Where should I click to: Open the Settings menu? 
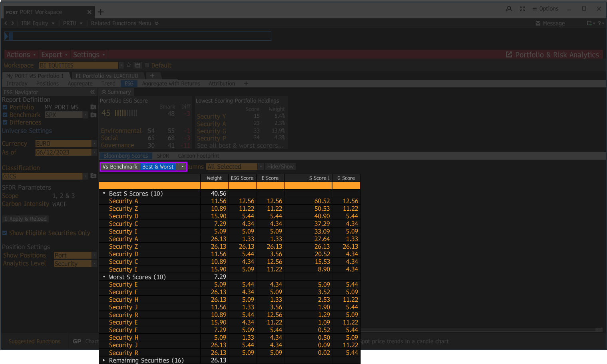click(89, 55)
